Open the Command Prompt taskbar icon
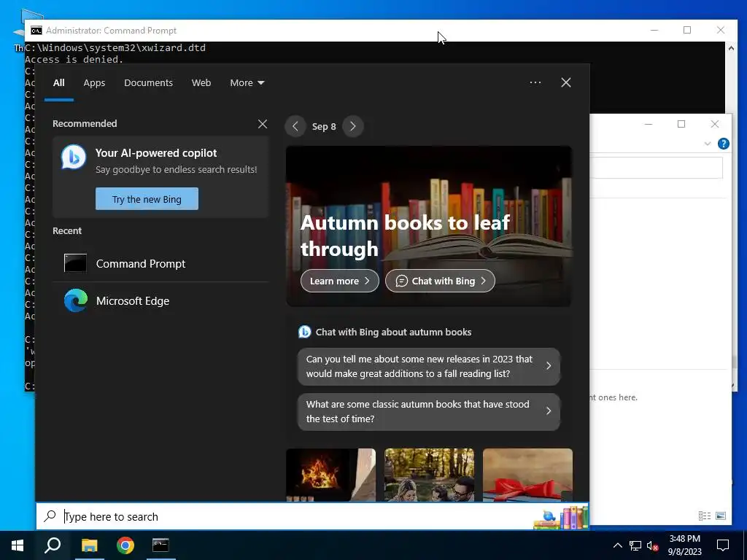This screenshot has height=560, width=747. click(x=160, y=545)
